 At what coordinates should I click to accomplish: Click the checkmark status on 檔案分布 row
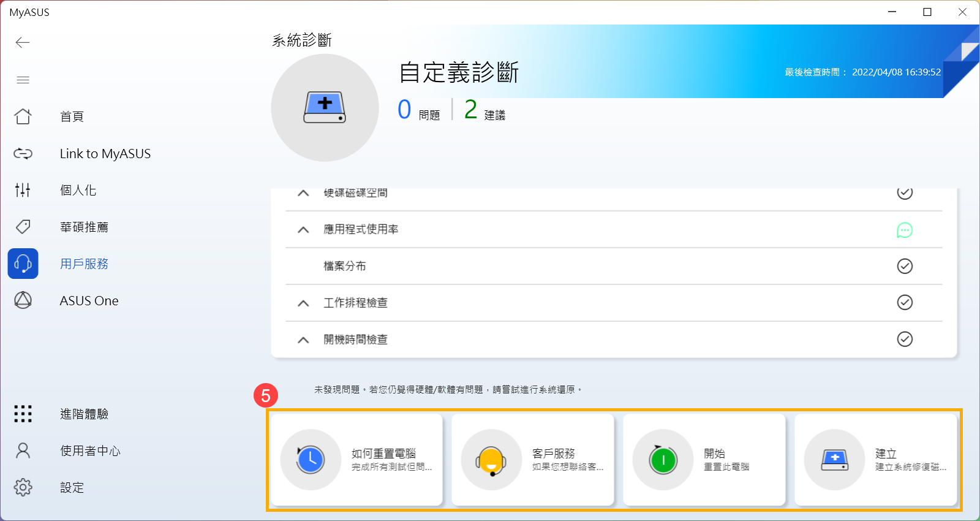click(x=905, y=266)
